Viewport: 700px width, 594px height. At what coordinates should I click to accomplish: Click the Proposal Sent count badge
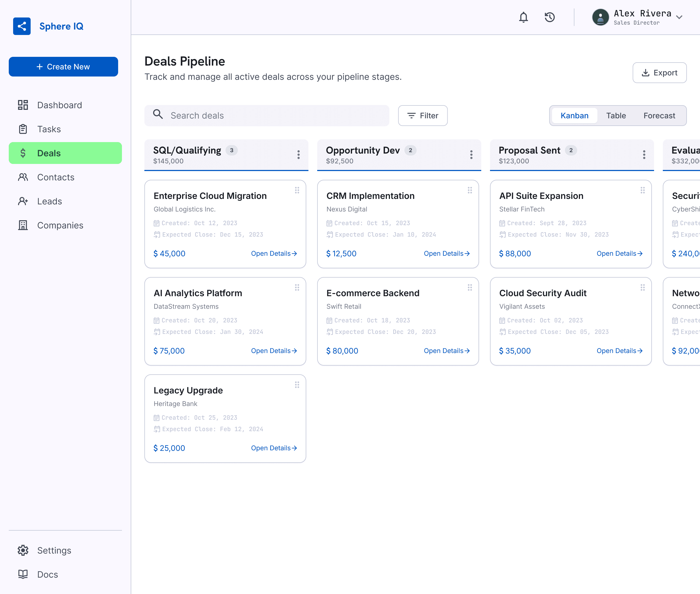(571, 150)
